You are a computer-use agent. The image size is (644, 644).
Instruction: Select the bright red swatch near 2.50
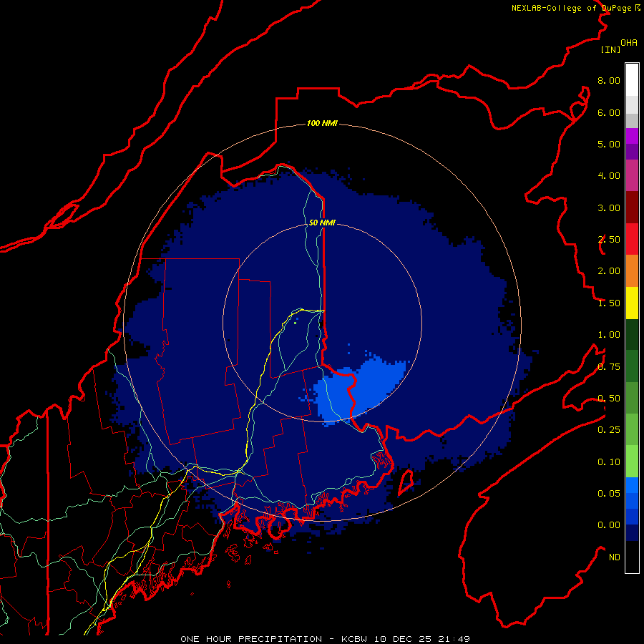click(632, 239)
